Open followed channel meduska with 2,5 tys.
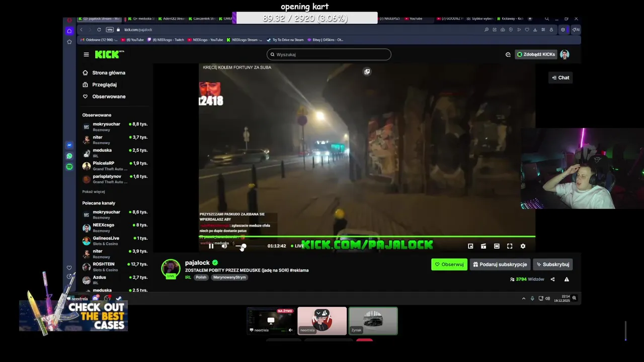644x362 pixels. tap(115, 152)
